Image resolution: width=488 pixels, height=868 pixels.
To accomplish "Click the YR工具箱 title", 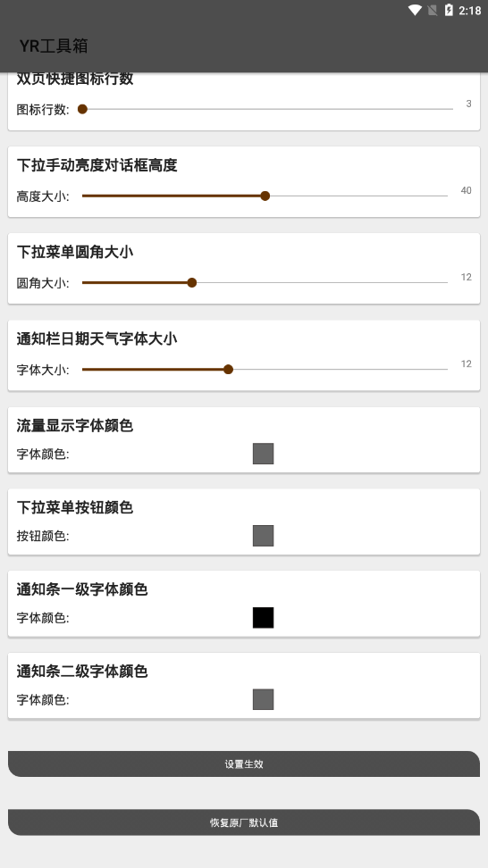I will [x=54, y=46].
